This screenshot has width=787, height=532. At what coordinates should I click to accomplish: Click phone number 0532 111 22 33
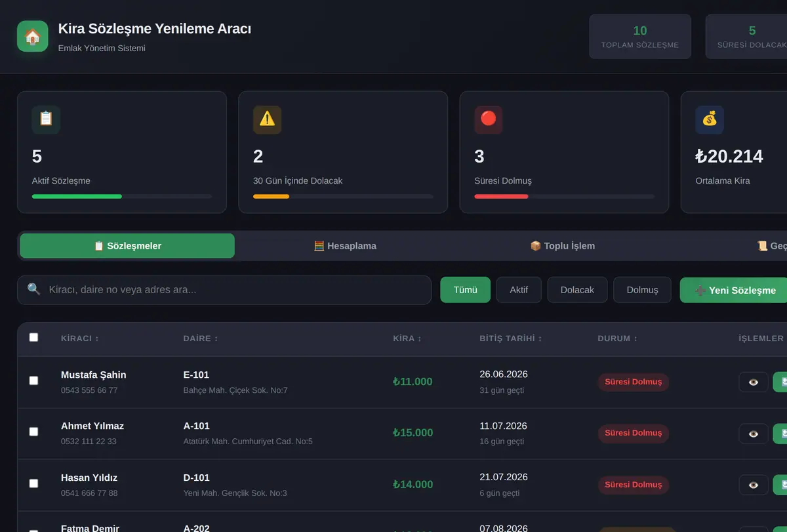click(89, 441)
